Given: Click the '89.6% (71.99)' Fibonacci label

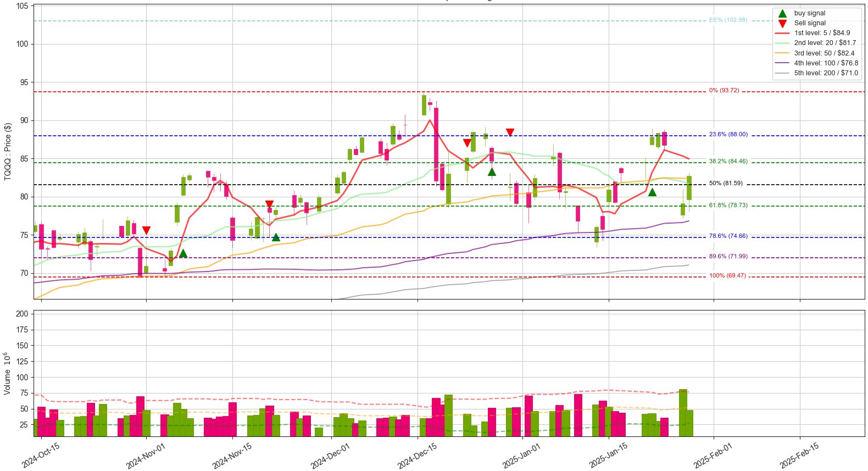Looking at the screenshot, I should pyautogui.click(x=728, y=257).
